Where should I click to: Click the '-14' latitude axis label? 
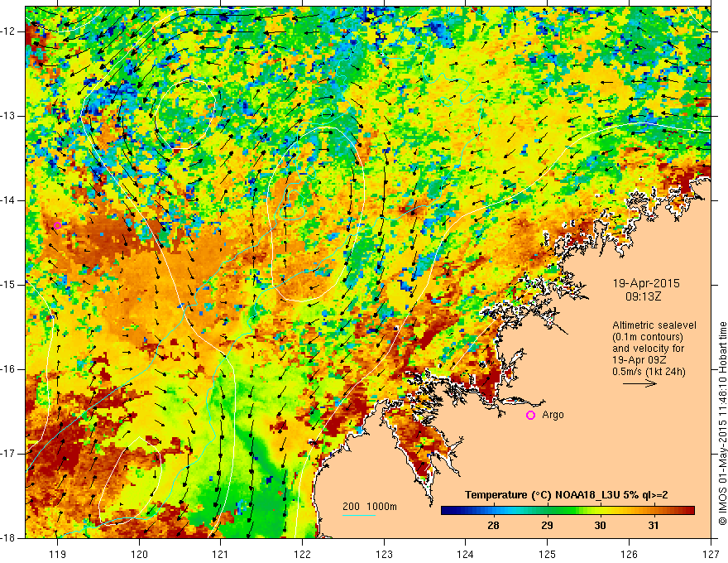click(x=9, y=200)
